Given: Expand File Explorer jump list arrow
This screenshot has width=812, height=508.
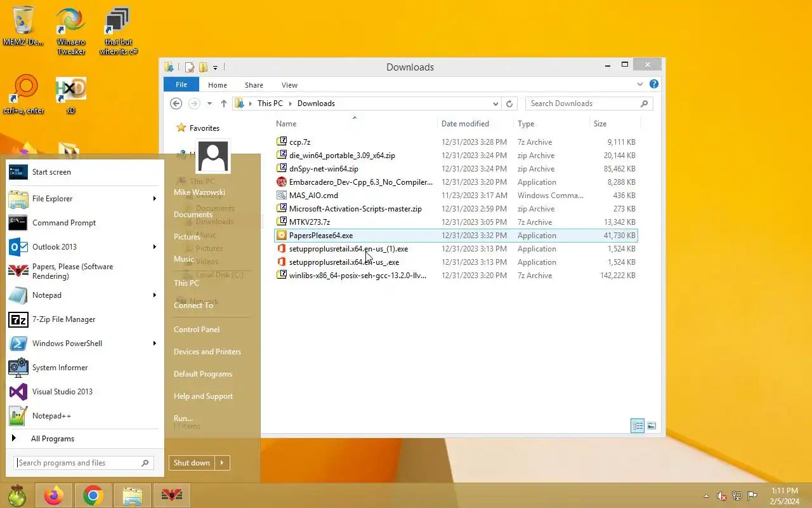Looking at the screenshot, I should tap(154, 199).
